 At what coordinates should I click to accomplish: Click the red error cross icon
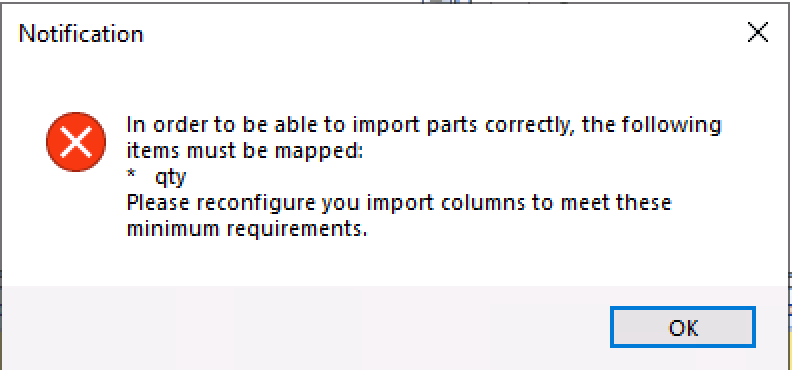[x=76, y=142]
